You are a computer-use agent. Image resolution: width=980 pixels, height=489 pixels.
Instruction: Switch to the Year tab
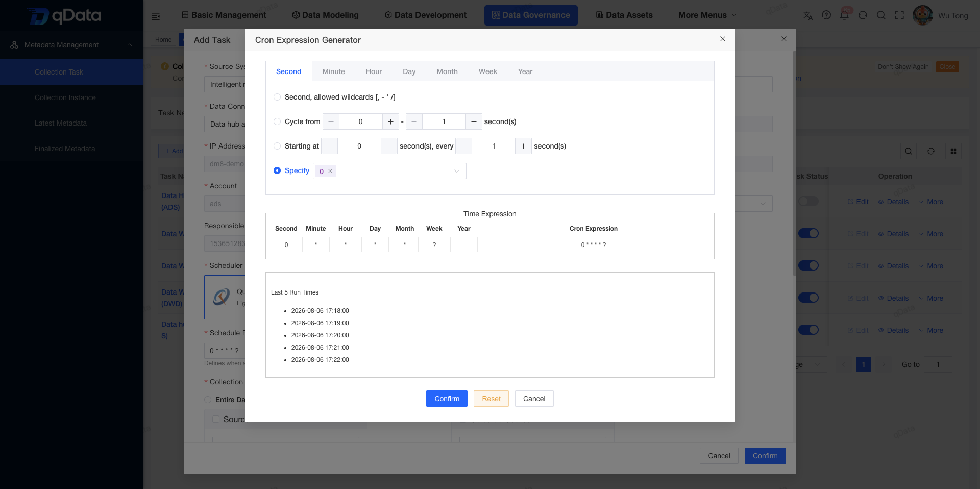coord(525,71)
